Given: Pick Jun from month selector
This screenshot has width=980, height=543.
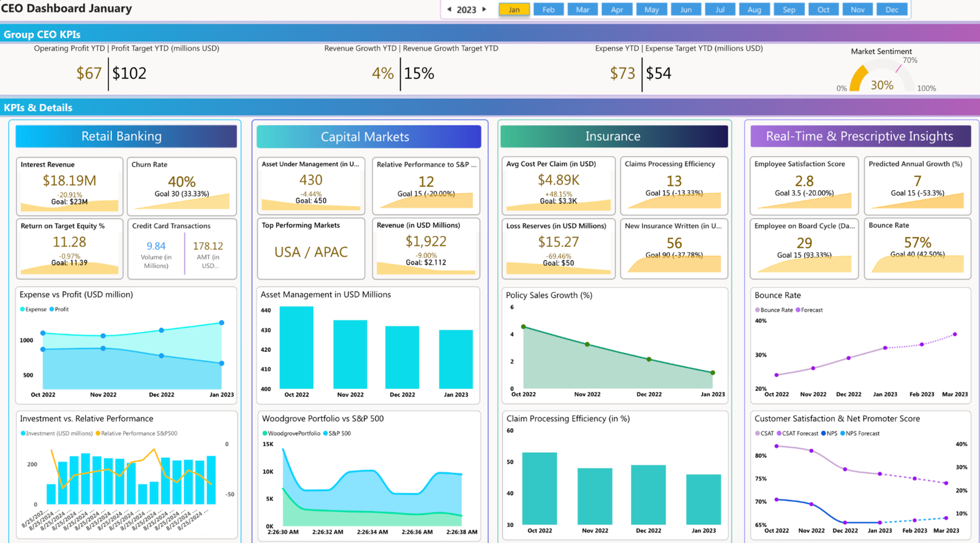Looking at the screenshot, I should 686,9.
